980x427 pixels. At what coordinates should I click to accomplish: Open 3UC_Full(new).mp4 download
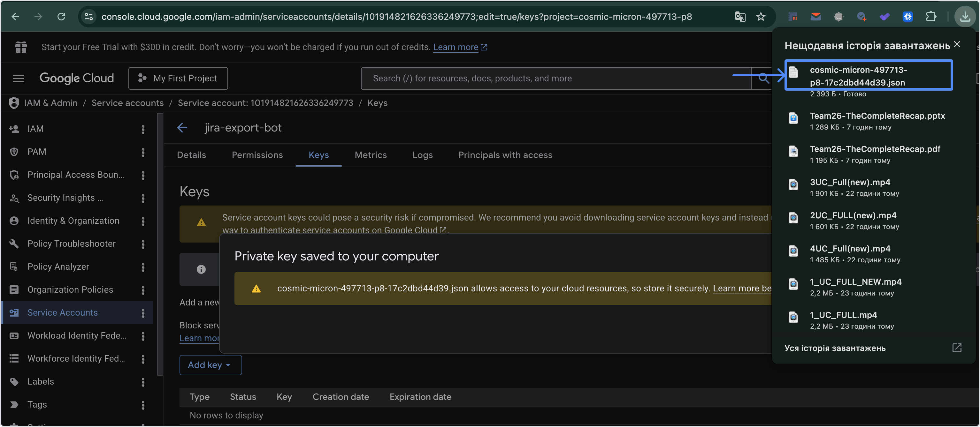850,182
